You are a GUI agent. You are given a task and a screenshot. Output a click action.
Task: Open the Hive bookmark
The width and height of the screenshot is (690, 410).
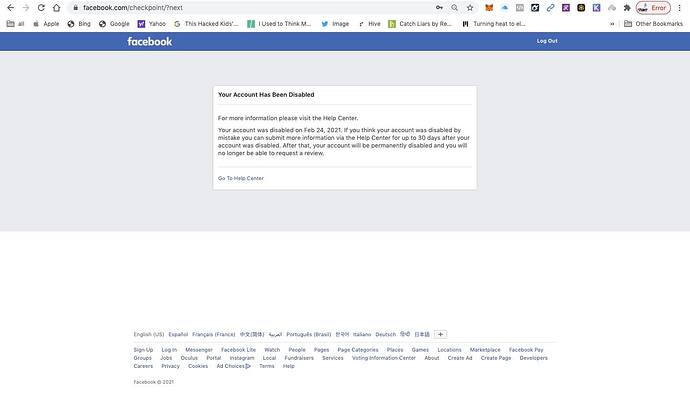[x=369, y=24]
